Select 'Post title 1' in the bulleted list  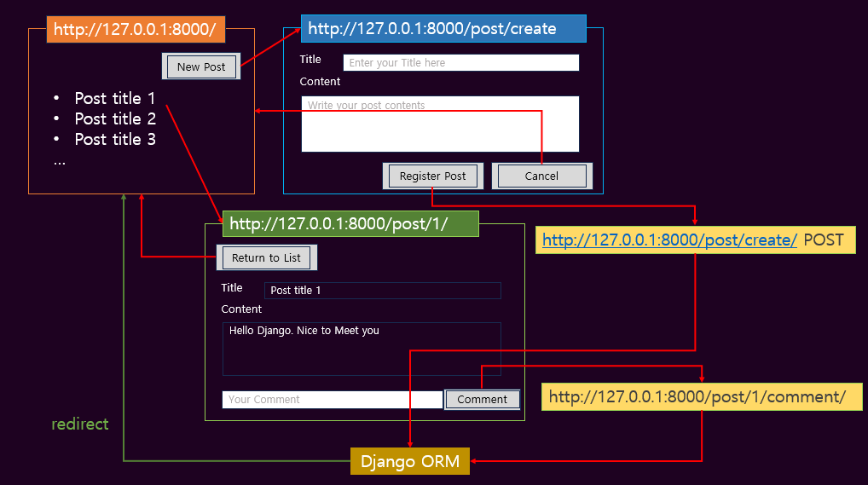115,98
